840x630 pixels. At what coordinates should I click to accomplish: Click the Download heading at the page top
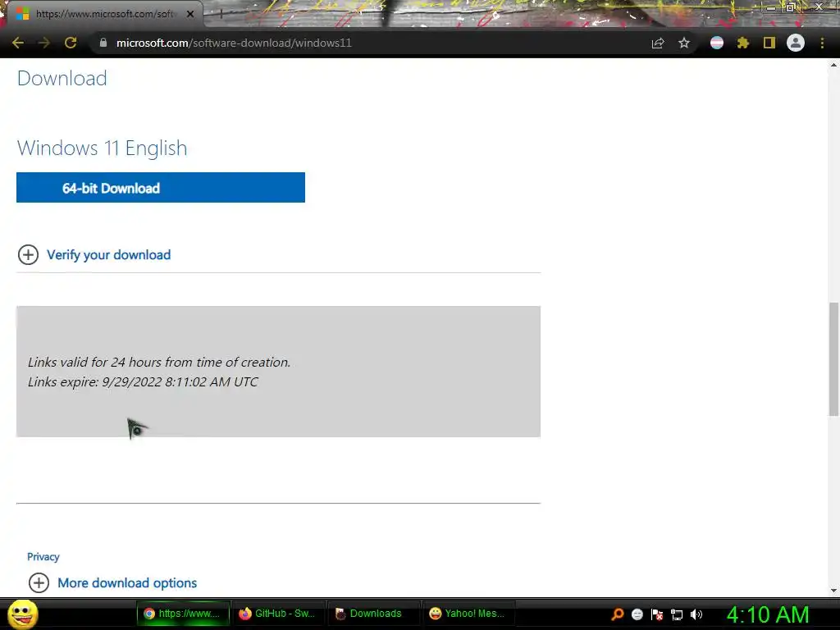(x=62, y=78)
